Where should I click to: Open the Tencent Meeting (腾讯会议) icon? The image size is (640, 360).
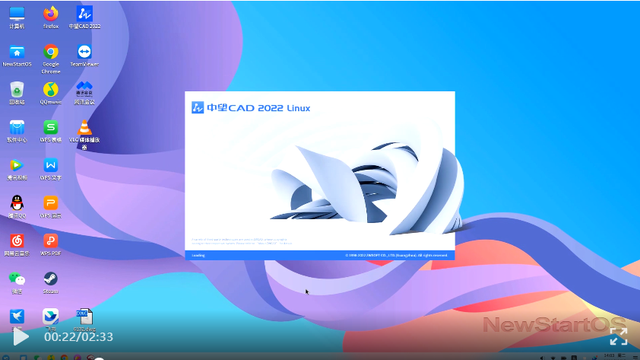[84, 93]
